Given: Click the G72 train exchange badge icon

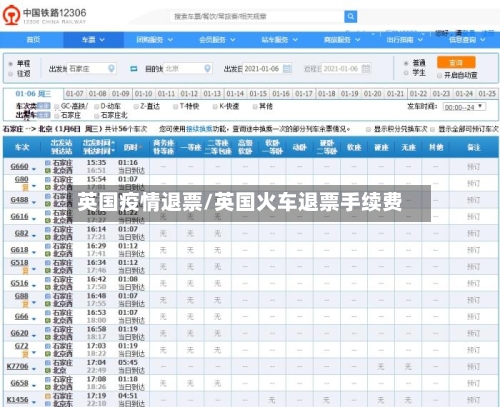Looking at the screenshot, I should pos(25,354).
